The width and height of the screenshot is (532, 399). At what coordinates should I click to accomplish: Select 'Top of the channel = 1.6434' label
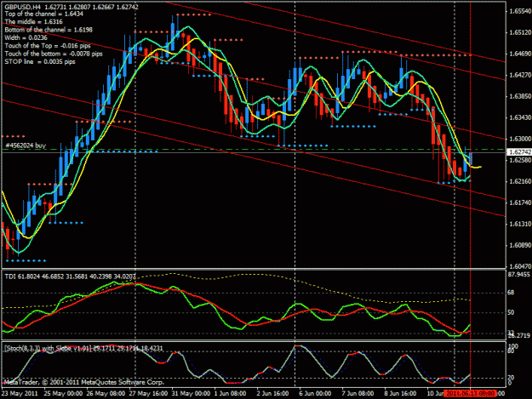(x=43, y=14)
